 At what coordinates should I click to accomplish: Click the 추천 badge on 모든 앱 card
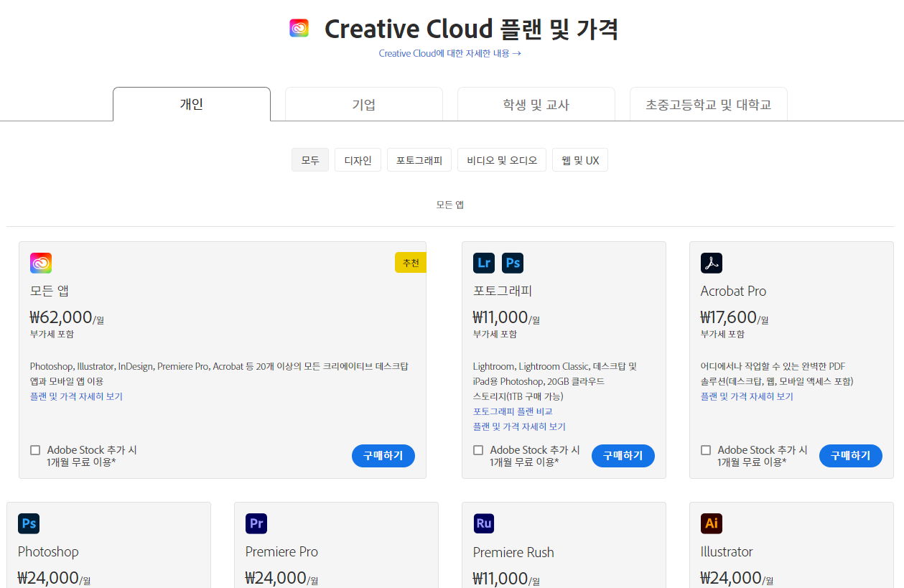[411, 263]
